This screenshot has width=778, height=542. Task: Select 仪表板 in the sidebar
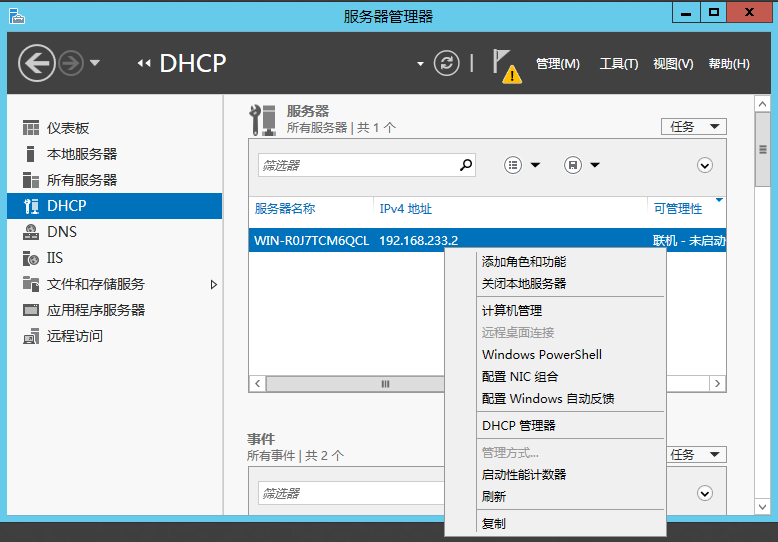(x=115, y=128)
